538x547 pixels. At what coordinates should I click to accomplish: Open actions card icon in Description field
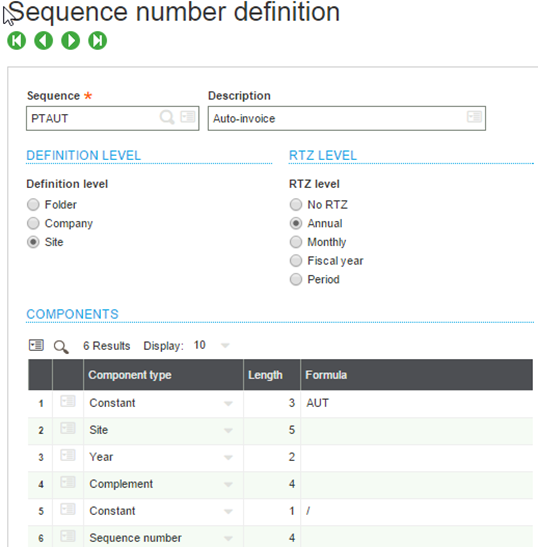point(475,117)
